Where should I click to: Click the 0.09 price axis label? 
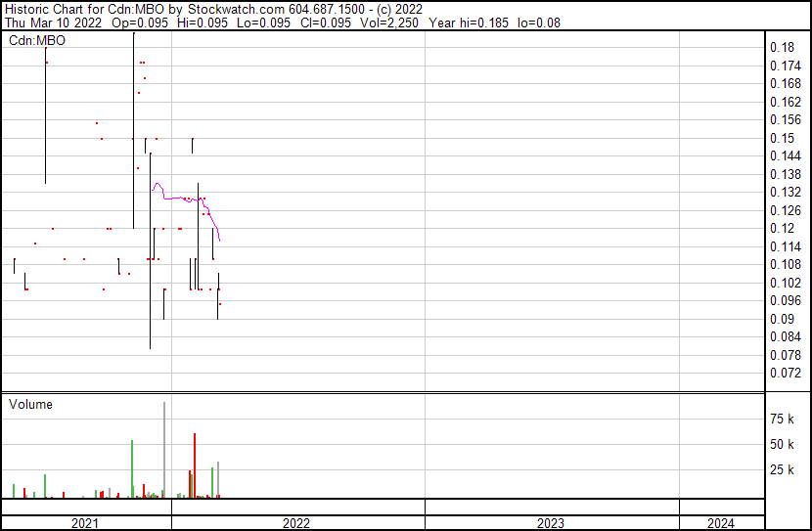[x=782, y=319]
